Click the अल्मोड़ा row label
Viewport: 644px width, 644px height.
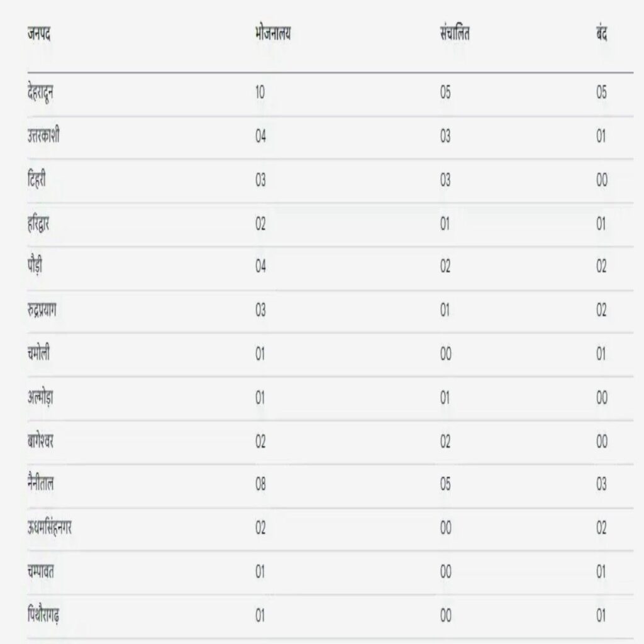(40, 397)
